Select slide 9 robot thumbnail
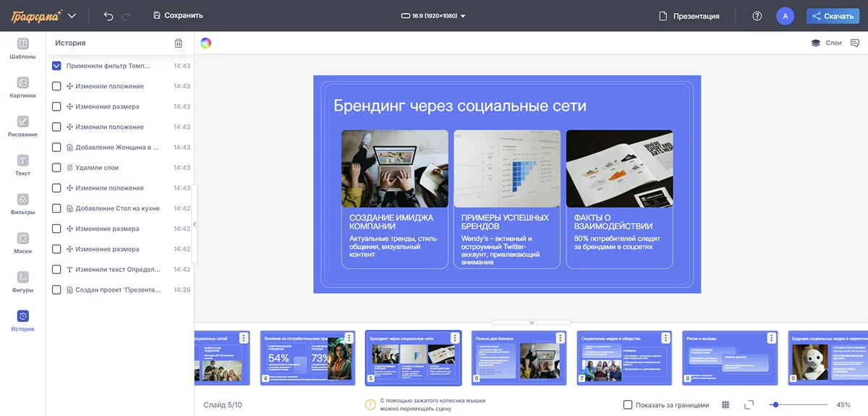The height and width of the screenshot is (416, 868). point(828,358)
